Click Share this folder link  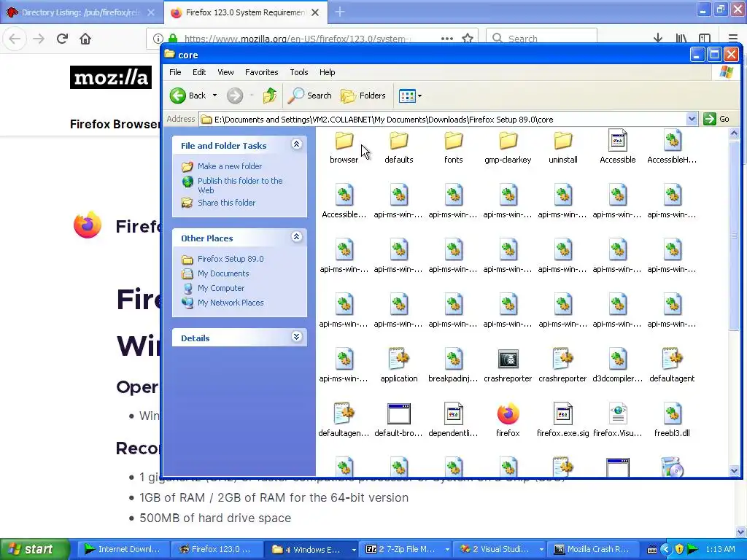point(226,203)
